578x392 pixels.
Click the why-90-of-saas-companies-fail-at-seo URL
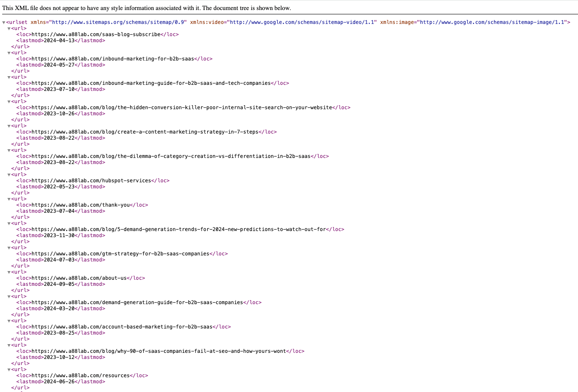click(159, 351)
